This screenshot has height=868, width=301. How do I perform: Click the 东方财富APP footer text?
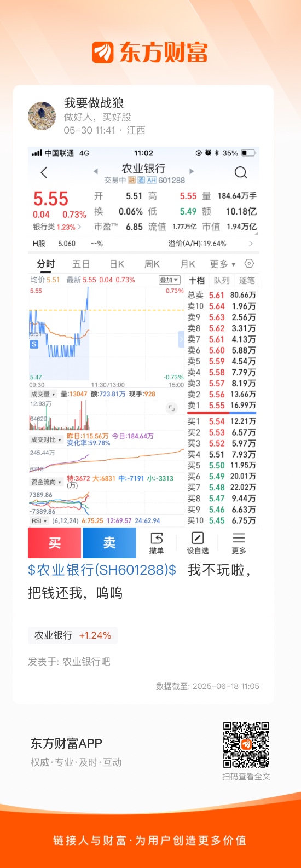coord(66,743)
